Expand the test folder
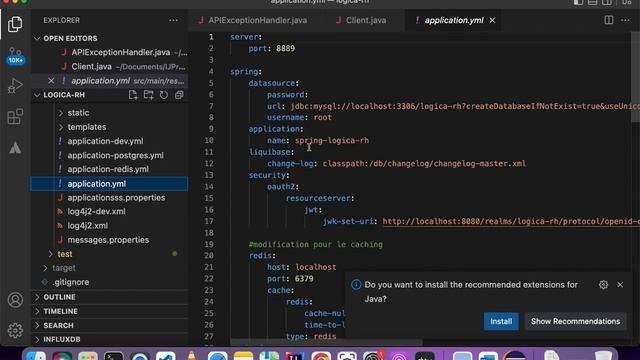 coord(65,254)
